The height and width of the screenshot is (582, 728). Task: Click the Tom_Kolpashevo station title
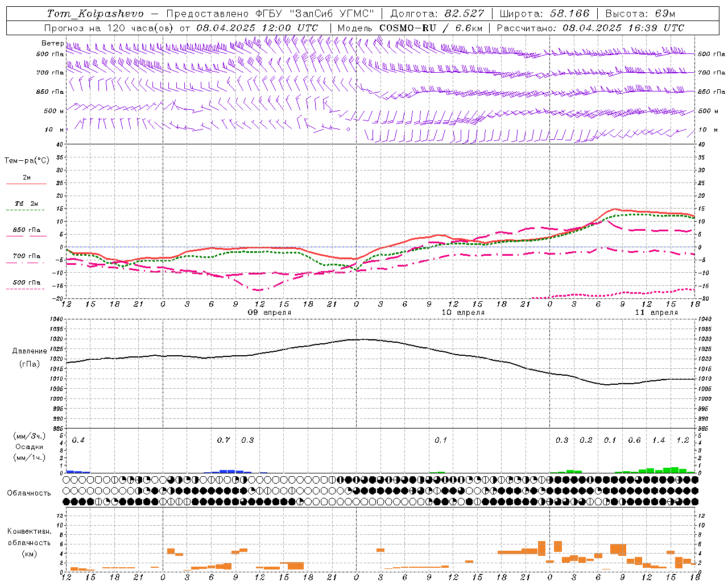pos(96,14)
